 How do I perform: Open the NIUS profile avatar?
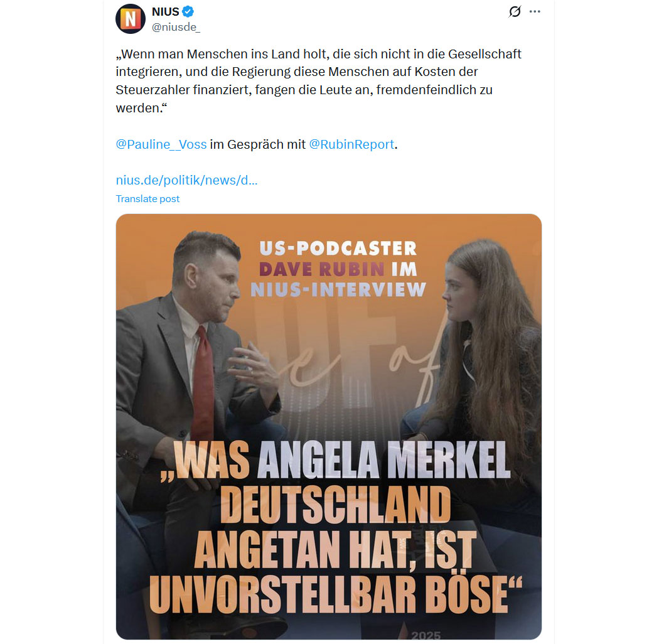131,19
